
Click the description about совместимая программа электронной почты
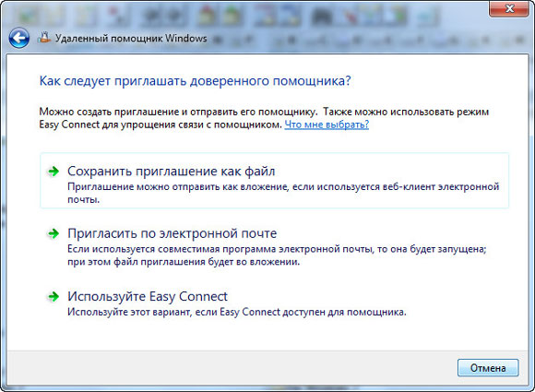pyautogui.click(x=277, y=255)
